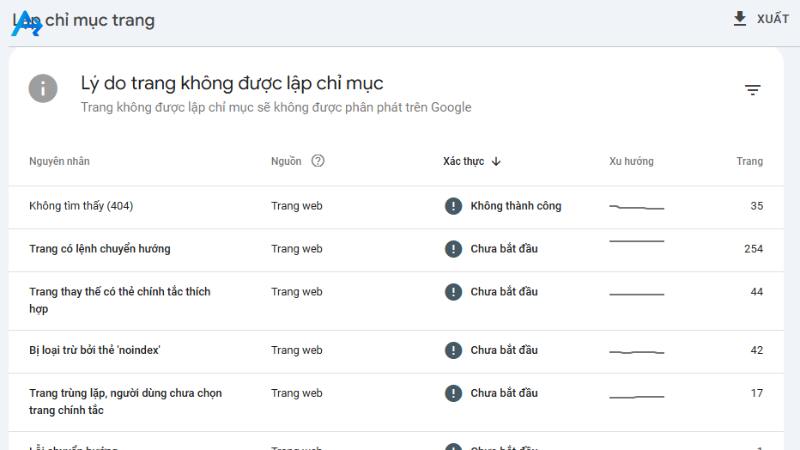
Task: Click warning icon in Trang thay thế row
Action: (x=453, y=291)
